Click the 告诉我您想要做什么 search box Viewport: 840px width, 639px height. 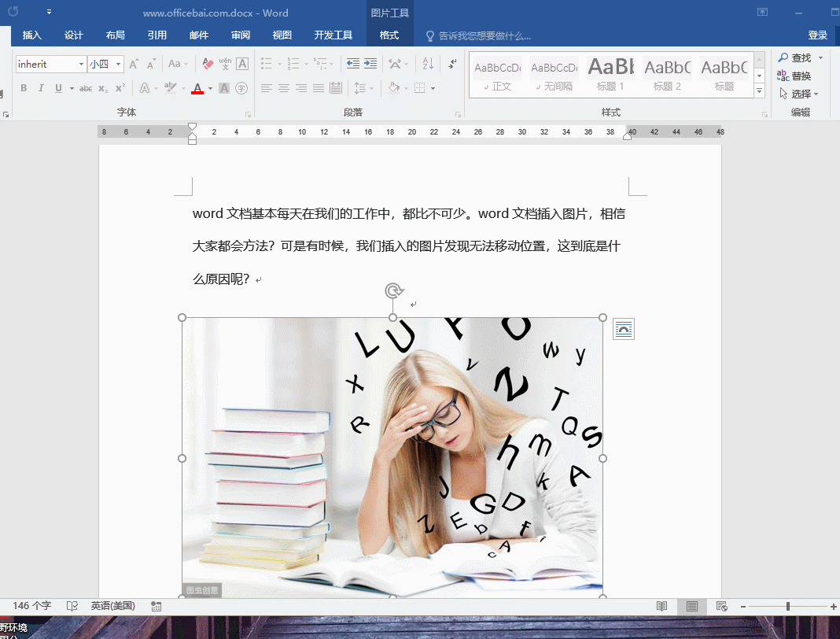[484, 35]
